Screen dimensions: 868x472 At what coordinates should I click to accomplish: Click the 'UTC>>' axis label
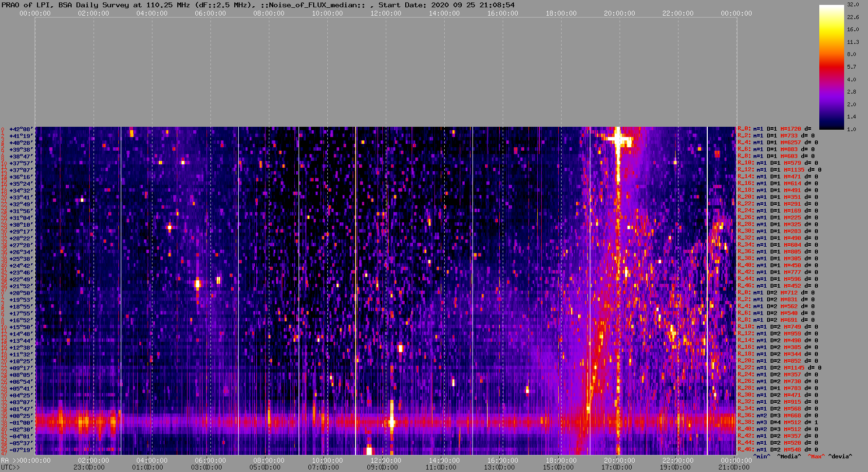[x=11, y=468]
